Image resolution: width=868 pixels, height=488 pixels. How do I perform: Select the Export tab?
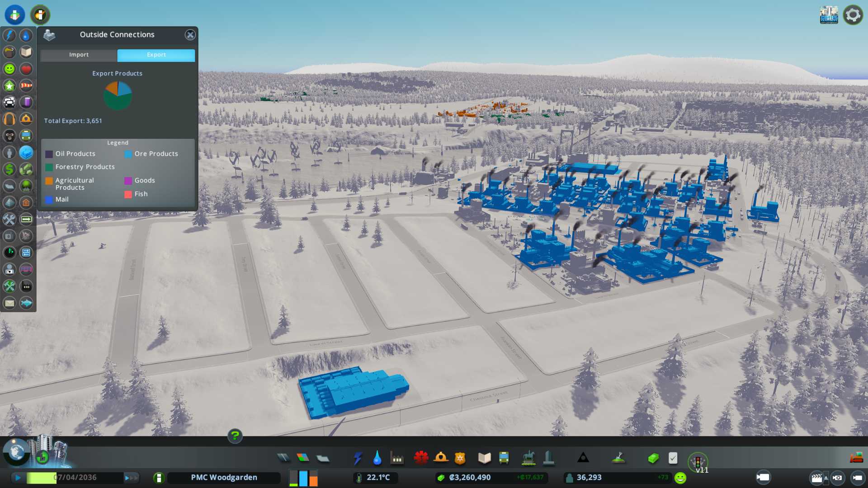(x=156, y=55)
